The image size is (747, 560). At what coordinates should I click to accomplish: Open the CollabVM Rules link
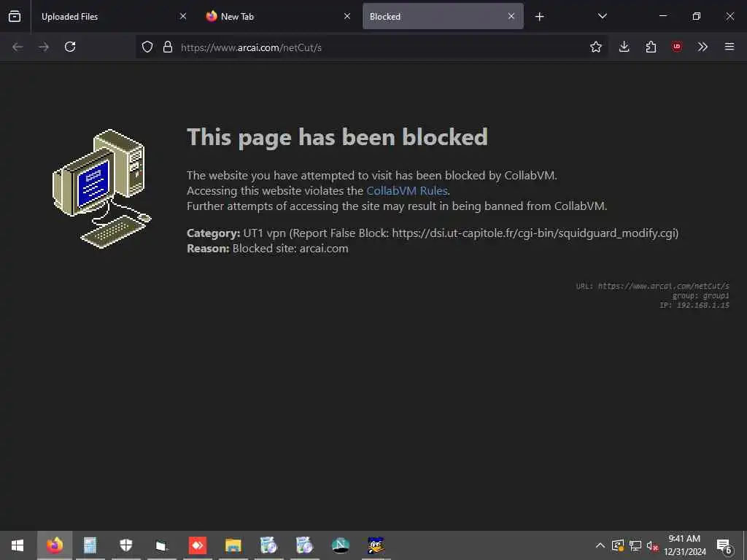pos(407,190)
